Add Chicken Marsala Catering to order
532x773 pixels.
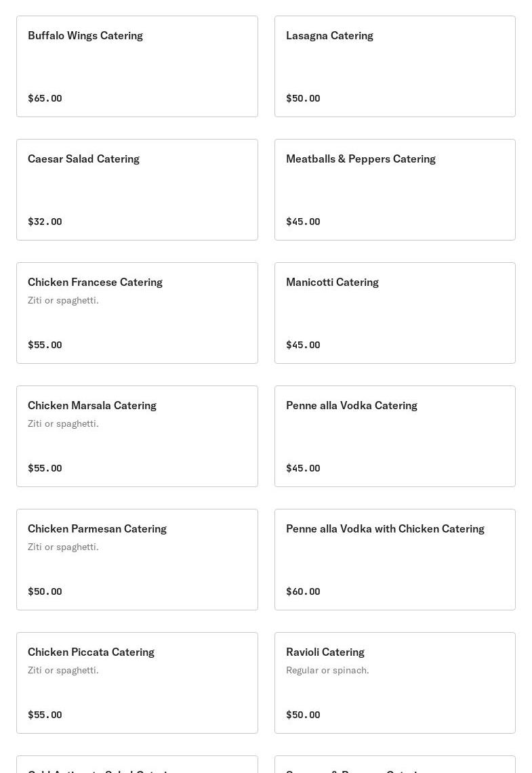(x=137, y=436)
